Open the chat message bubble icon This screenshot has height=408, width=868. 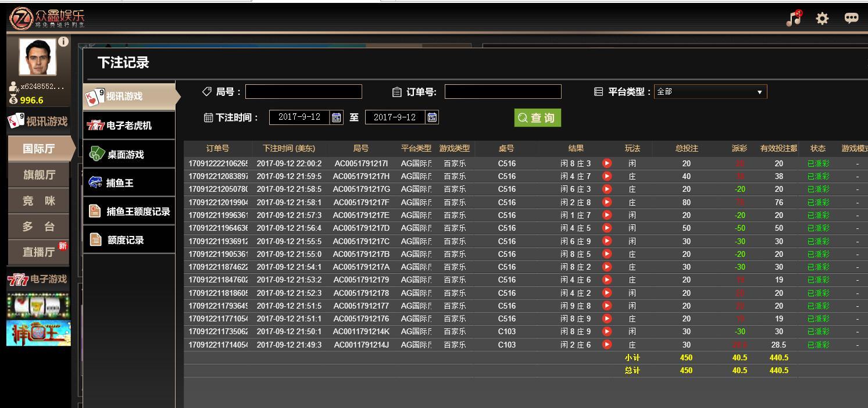point(851,18)
